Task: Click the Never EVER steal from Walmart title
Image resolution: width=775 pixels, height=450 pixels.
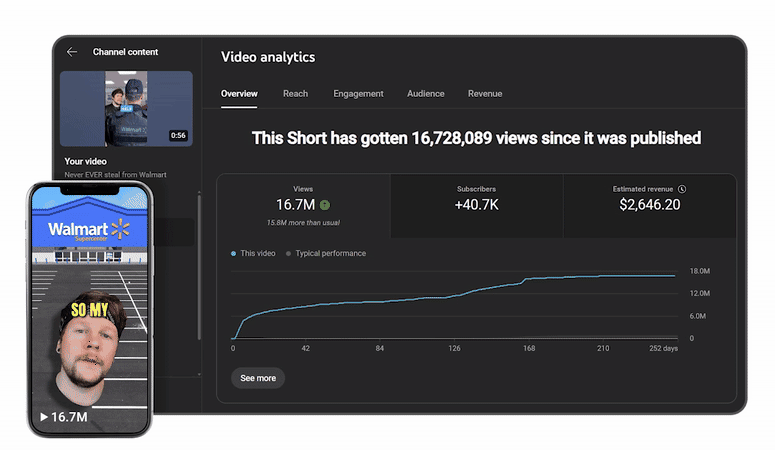Action: point(115,175)
